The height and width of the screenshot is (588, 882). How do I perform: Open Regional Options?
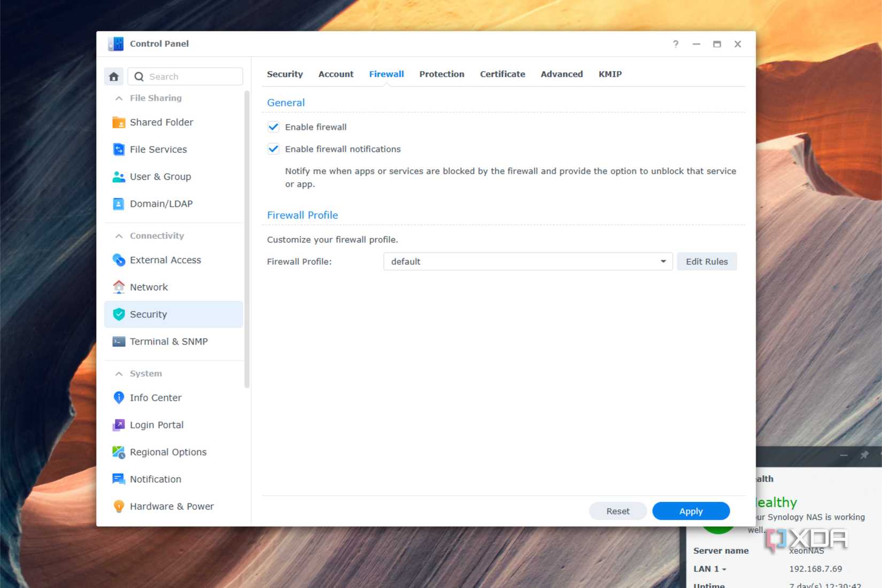(x=174, y=452)
